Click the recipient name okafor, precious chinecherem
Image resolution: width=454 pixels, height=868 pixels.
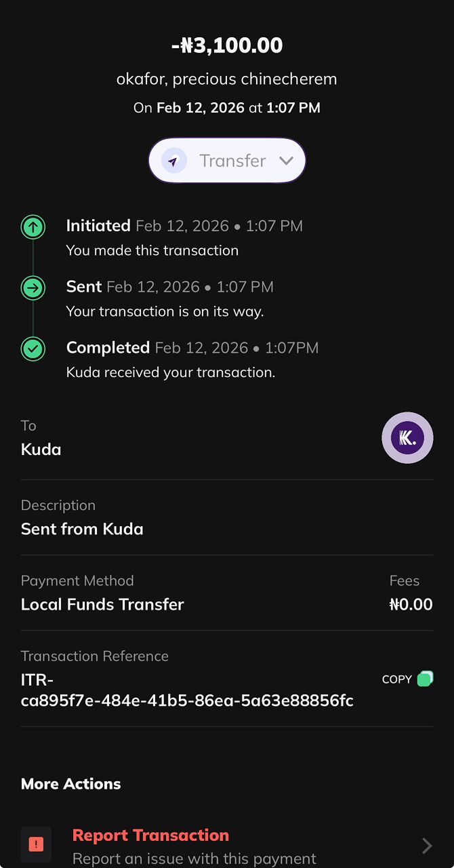227,79
